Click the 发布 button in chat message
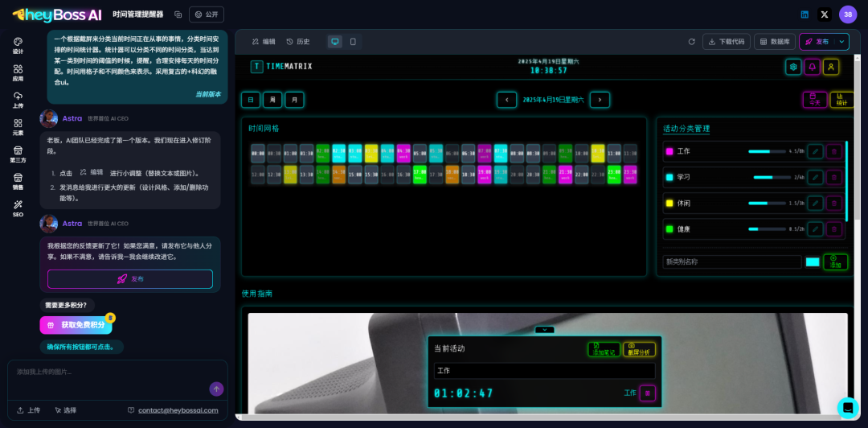This screenshot has height=428, width=868. [x=130, y=279]
